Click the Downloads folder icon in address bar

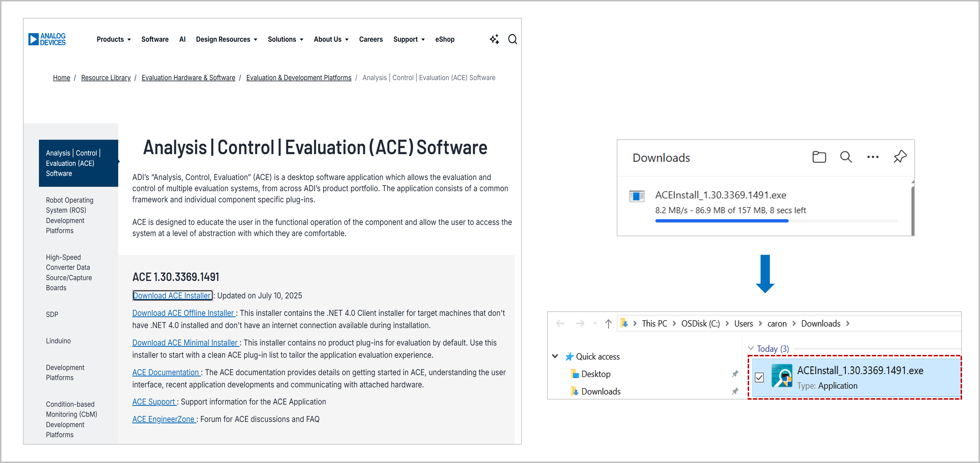pos(624,323)
